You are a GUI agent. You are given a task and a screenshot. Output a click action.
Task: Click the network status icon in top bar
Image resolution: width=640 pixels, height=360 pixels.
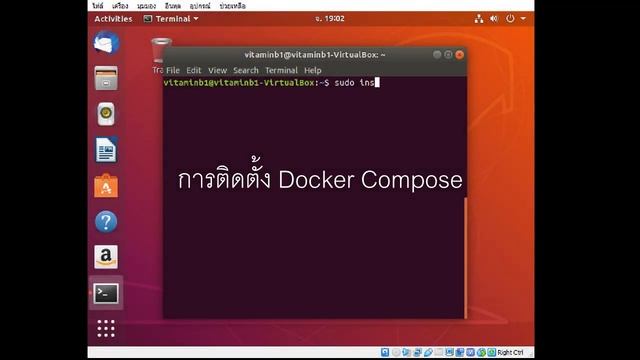pos(479,19)
